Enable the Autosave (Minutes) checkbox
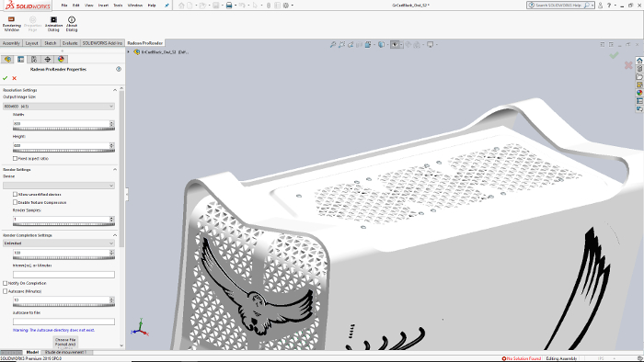644x362 pixels. (x=6, y=291)
